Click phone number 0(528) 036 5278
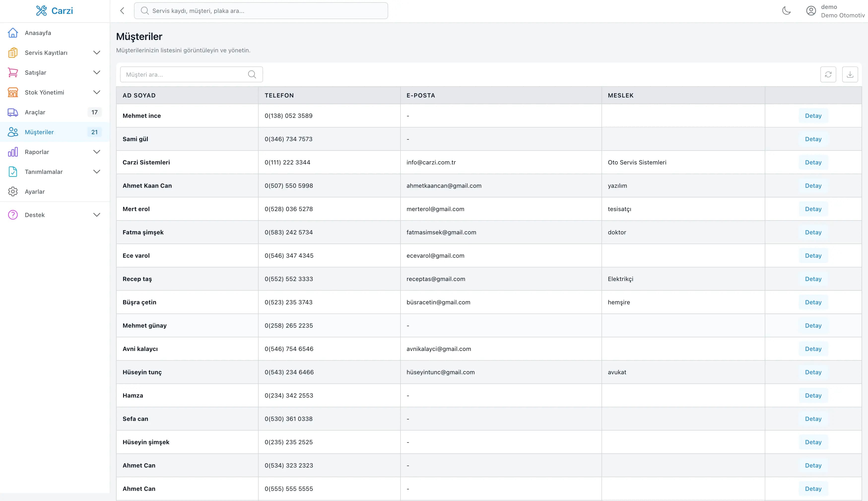 pyautogui.click(x=289, y=209)
